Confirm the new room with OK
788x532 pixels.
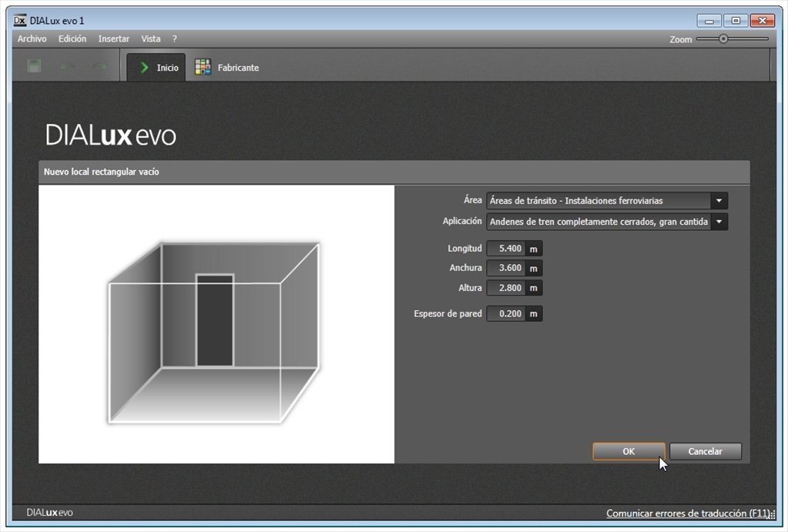tap(629, 451)
